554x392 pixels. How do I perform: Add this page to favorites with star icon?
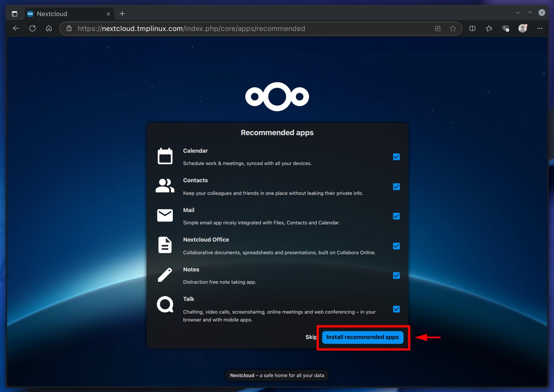pos(453,28)
